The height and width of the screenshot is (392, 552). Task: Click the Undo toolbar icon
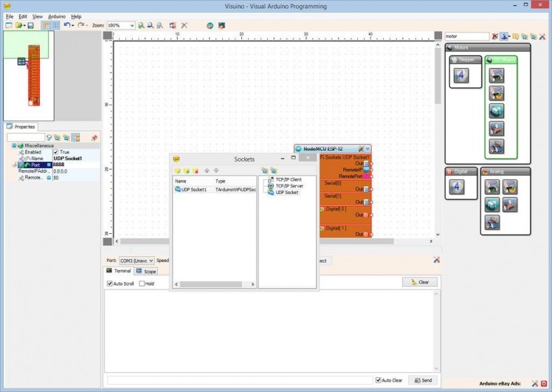coord(67,25)
